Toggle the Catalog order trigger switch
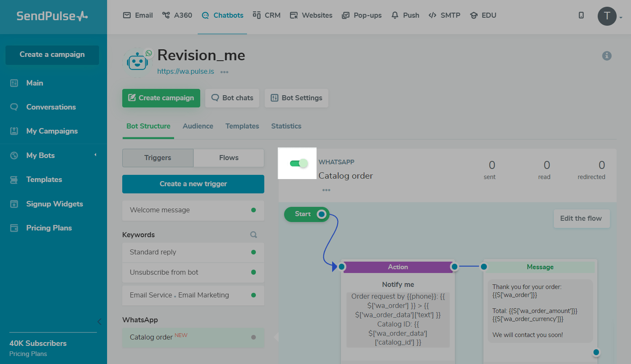Screen dimensions: 631x364 [x=298, y=163]
